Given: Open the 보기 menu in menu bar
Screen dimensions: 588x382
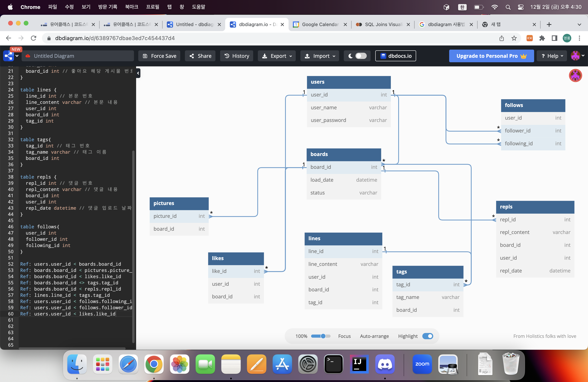Looking at the screenshot, I should [x=86, y=7].
